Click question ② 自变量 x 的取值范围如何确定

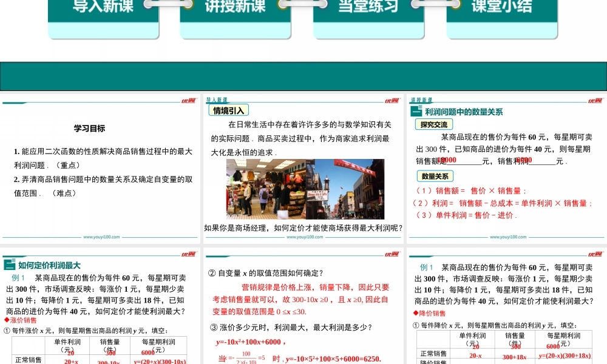[x=266, y=273]
